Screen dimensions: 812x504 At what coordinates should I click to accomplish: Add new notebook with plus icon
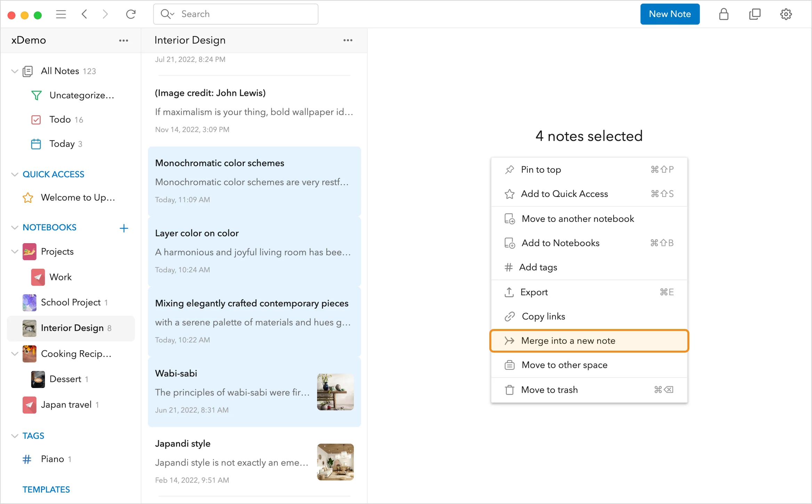(x=124, y=228)
